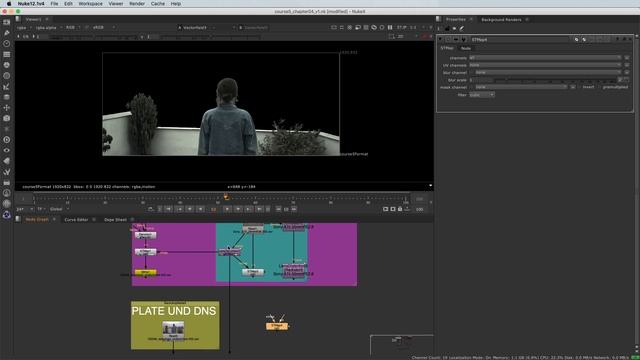Open the mask channel dropdown
The width and height of the screenshot is (640, 360).
[521, 87]
